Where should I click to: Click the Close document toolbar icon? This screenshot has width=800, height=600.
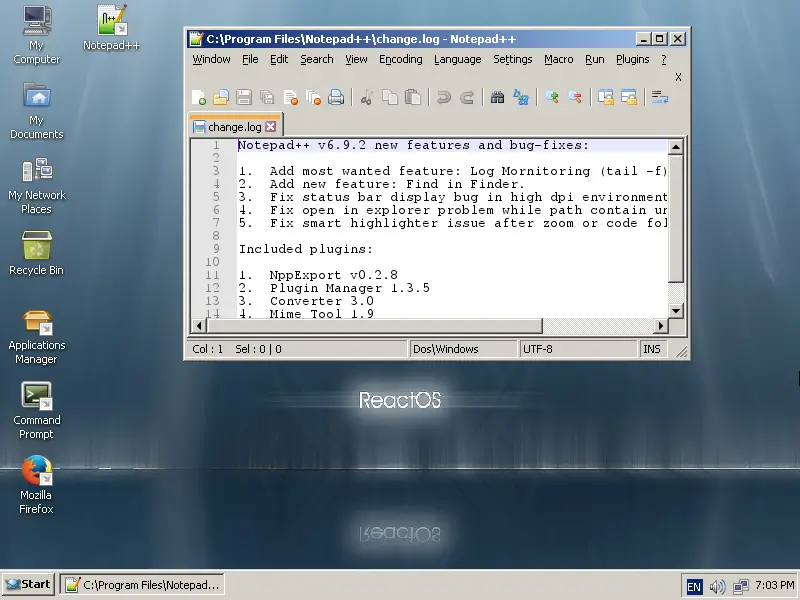290,97
